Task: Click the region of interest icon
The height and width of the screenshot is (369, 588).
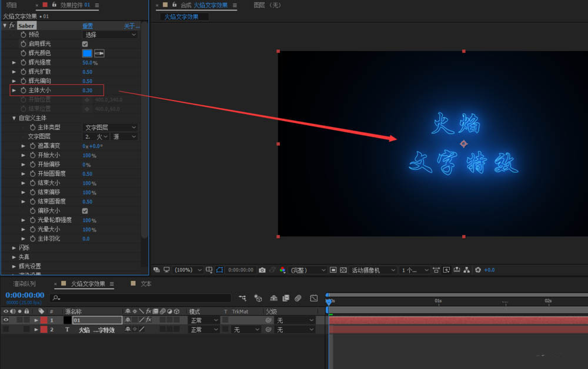Action: tap(333, 270)
